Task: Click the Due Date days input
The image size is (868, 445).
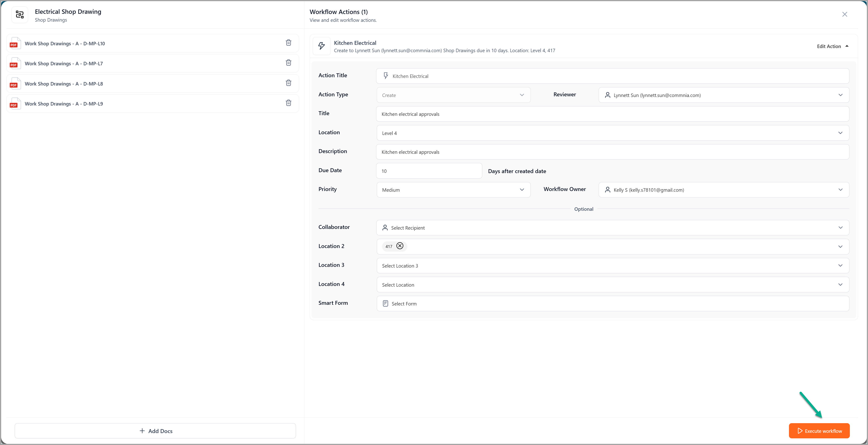Action: click(x=429, y=171)
